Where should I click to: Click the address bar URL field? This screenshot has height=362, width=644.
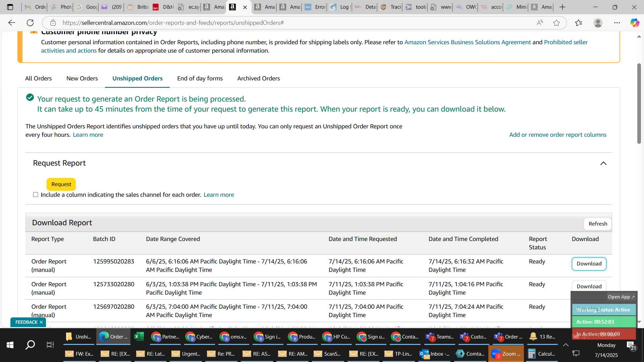[295, 22]
